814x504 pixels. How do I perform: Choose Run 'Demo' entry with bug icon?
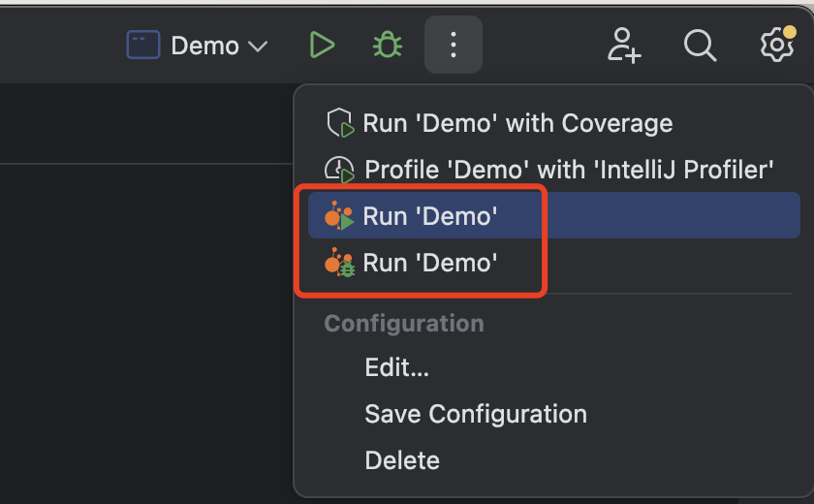pyautogui.click(x=554, y=263)
